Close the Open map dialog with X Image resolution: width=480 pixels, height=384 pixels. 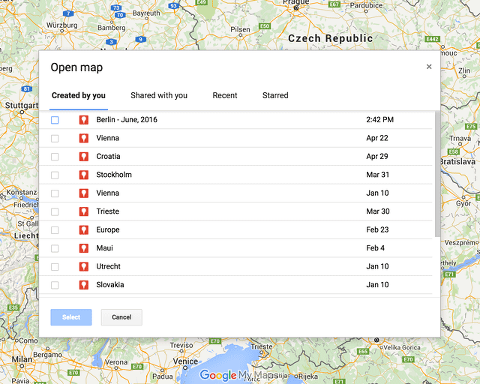point(429,67)
